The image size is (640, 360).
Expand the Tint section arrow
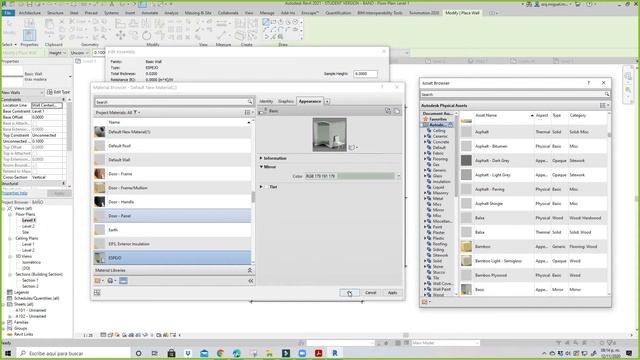click(261, 187)
